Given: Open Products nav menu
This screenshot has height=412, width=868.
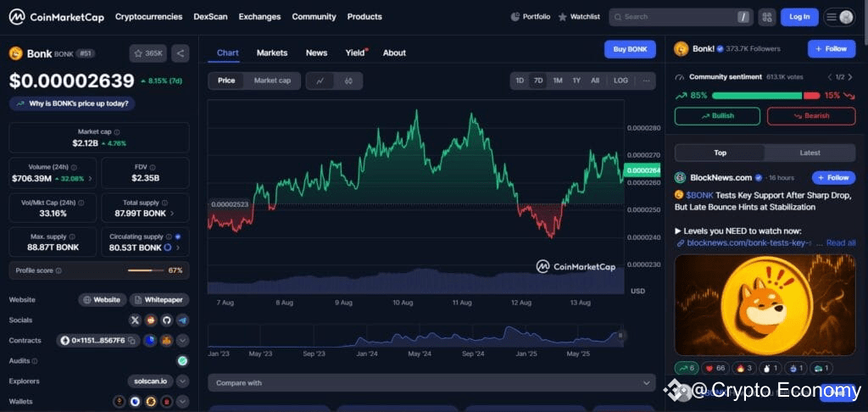Looking at the screenshot, I should 364,17.
